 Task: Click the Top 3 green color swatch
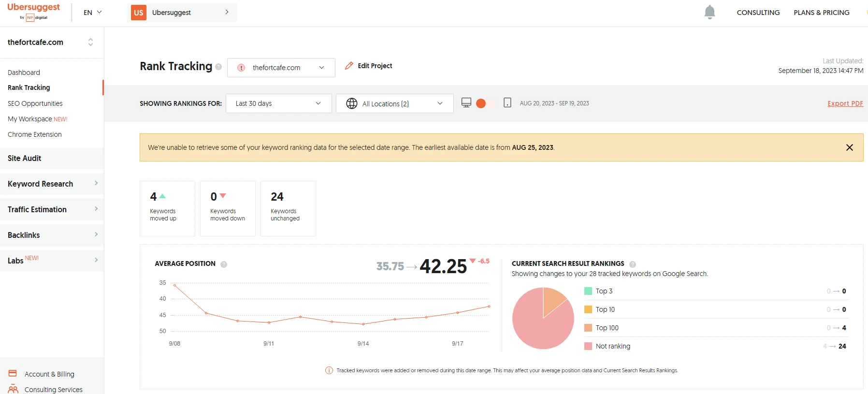(x=588, y=291)
